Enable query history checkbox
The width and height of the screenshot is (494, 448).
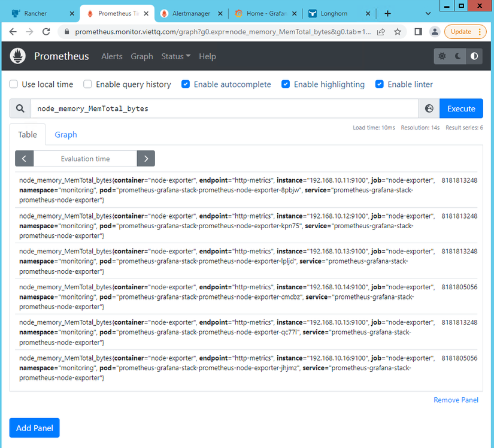pyautogui.click(x=87, y=84)
